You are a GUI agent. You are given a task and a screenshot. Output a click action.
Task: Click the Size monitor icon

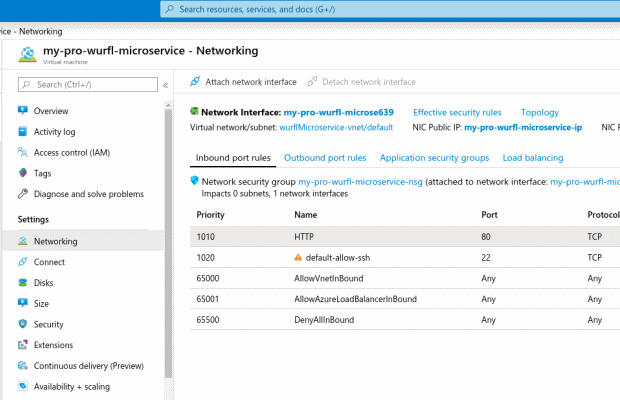point(23,303)
